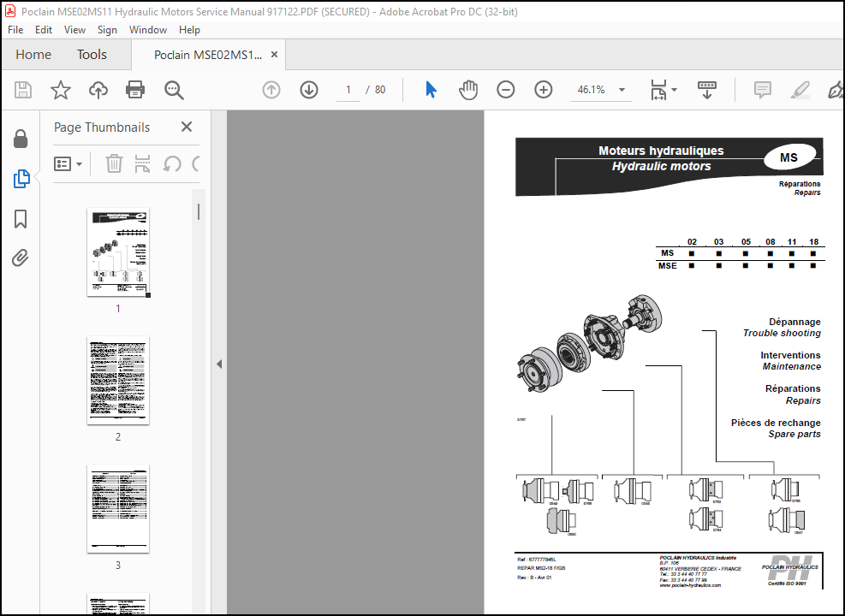Open the zoom level dropdown arrow
The width and height of the screenshot is (845, 616).
pos(622,90)
